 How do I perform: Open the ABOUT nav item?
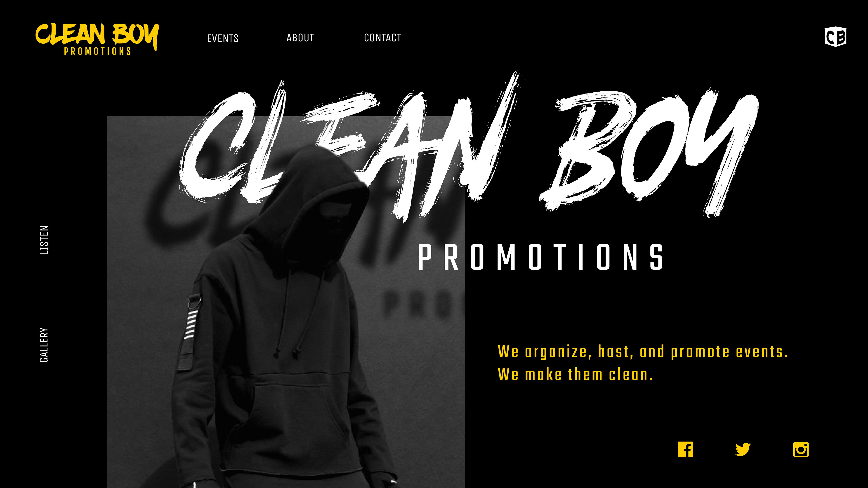click(300, 38)
